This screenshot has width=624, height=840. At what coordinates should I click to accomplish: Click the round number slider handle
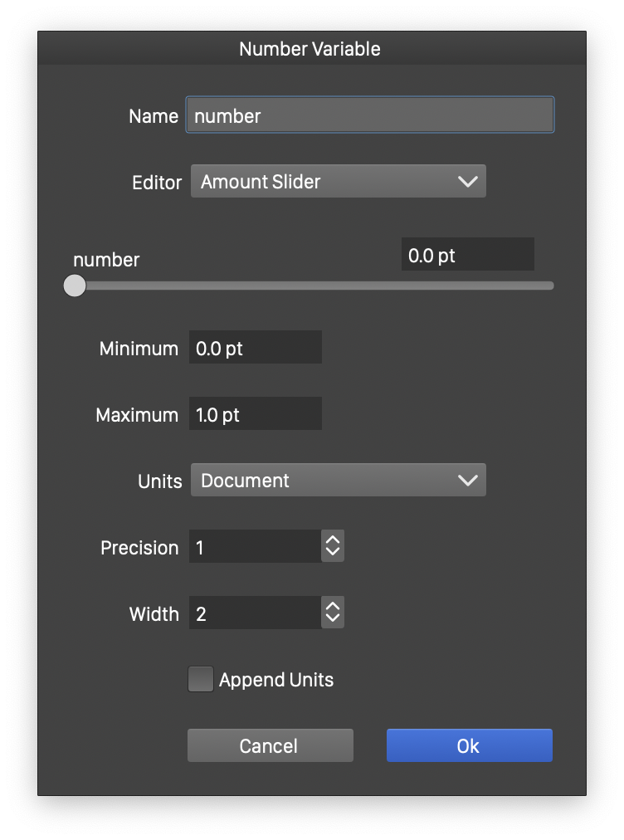75,286
